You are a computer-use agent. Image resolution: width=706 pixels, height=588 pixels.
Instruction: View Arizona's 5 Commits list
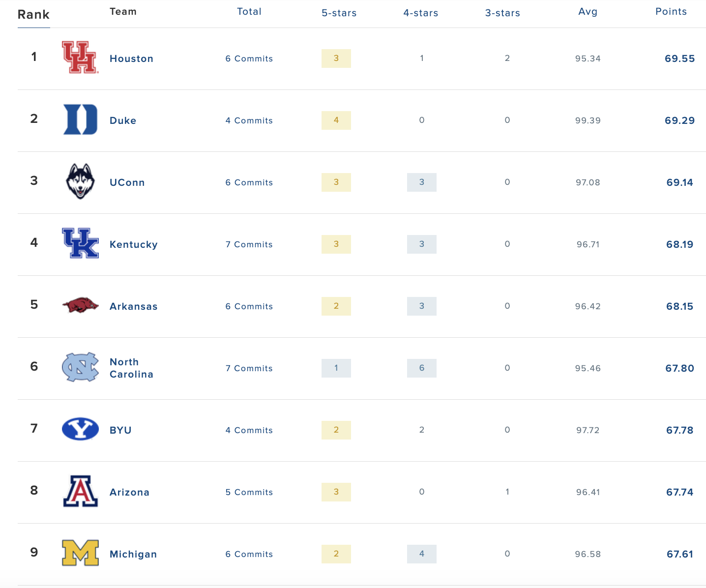(x=249, y=492)
